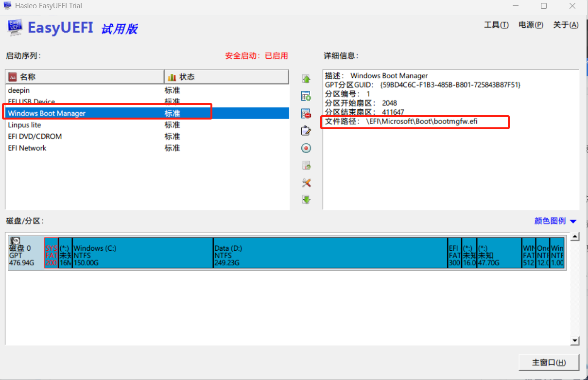The width and height of the screenshot is (588, 380).
Task: Click the 安全启动: 已启用 status text
Action: click(x=257, y=56)
